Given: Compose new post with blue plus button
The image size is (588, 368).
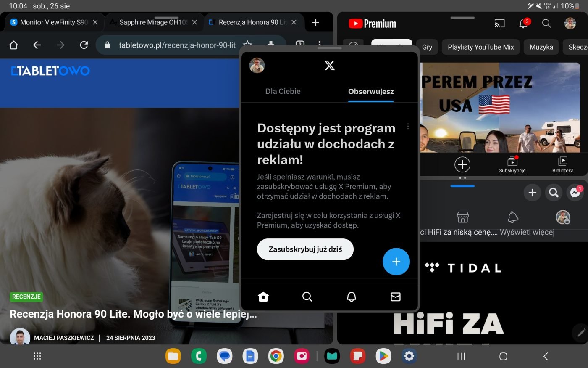Looking at the screenshot, I should tap(396, 262).
